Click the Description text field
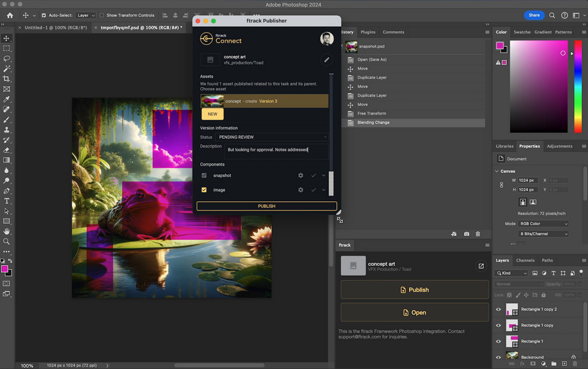Image resolution: width=588 pixels, height=369 pixels. [276, 150]
